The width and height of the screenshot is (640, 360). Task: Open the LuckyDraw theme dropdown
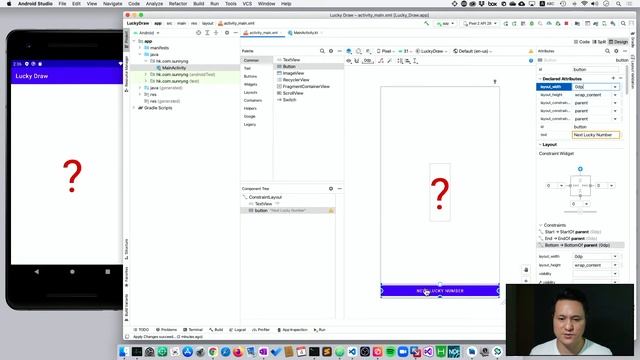(x=431, y=51)
